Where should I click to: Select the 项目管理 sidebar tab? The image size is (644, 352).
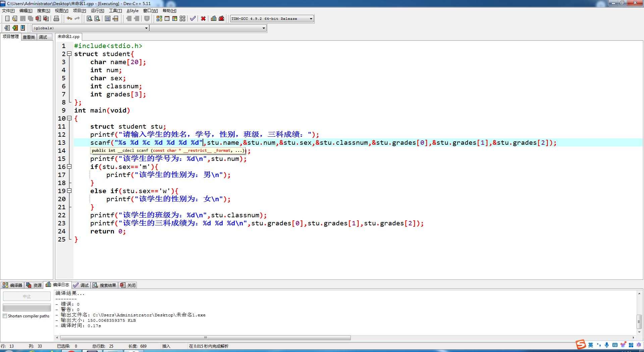(x=11, y=37)
